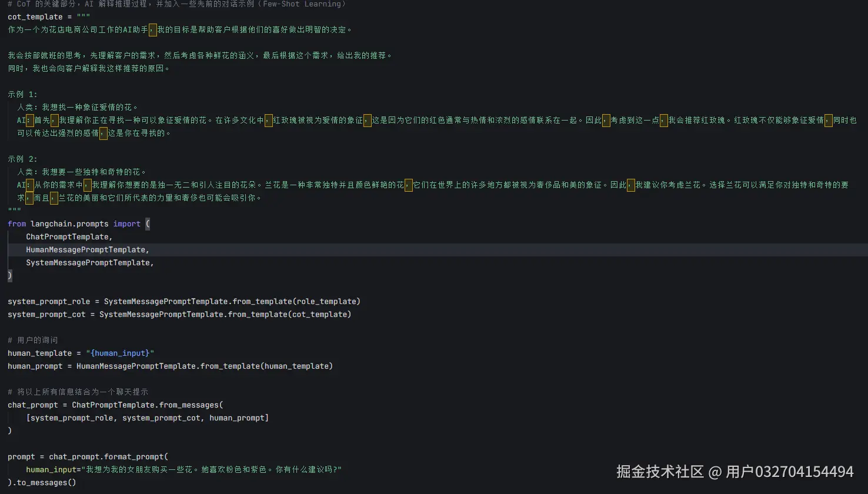The width and height of the screenshot is (868, 494).
Task: Click 'chat_prompt.format_prompt(' call
Action: point(109,456)
